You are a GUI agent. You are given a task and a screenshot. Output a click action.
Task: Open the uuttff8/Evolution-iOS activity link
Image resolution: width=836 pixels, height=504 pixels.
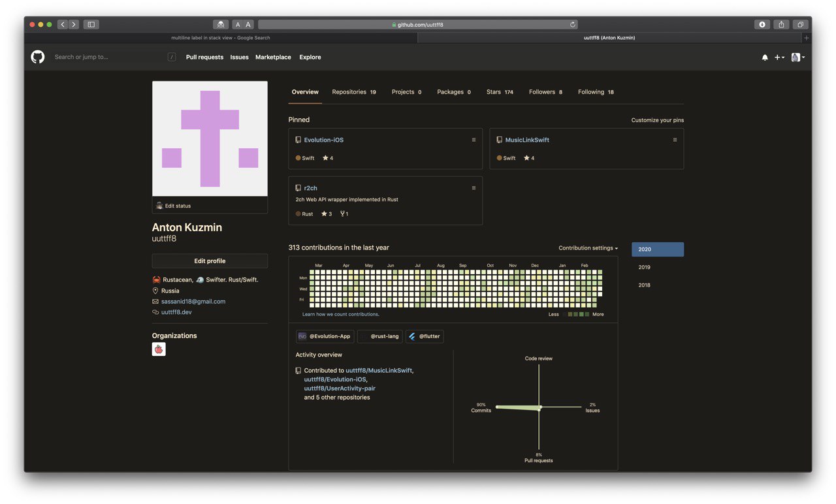[335, 379]
